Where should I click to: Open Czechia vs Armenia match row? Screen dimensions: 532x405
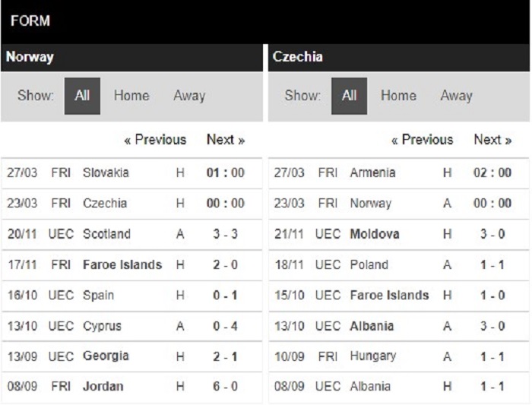tap(399, 173)
